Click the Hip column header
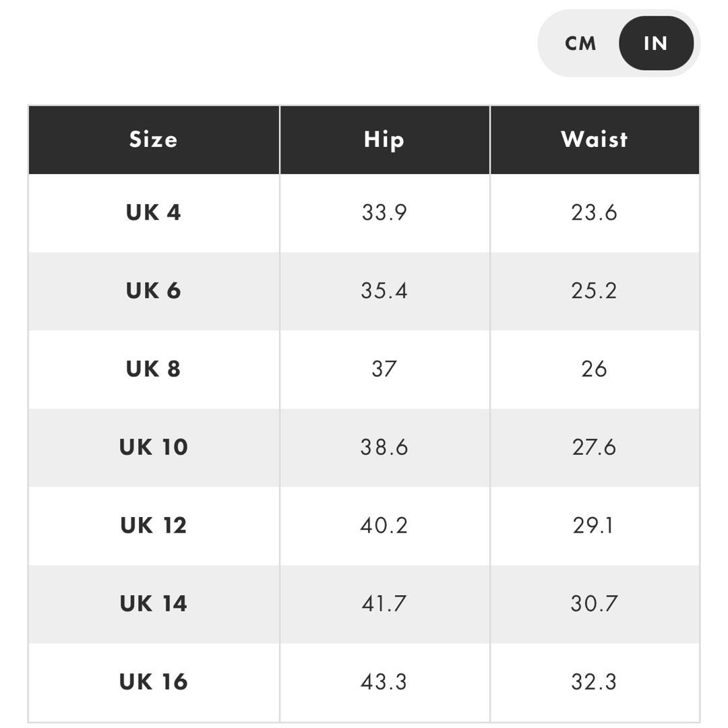This screenshot has height=728, width=728. [384, 140]
